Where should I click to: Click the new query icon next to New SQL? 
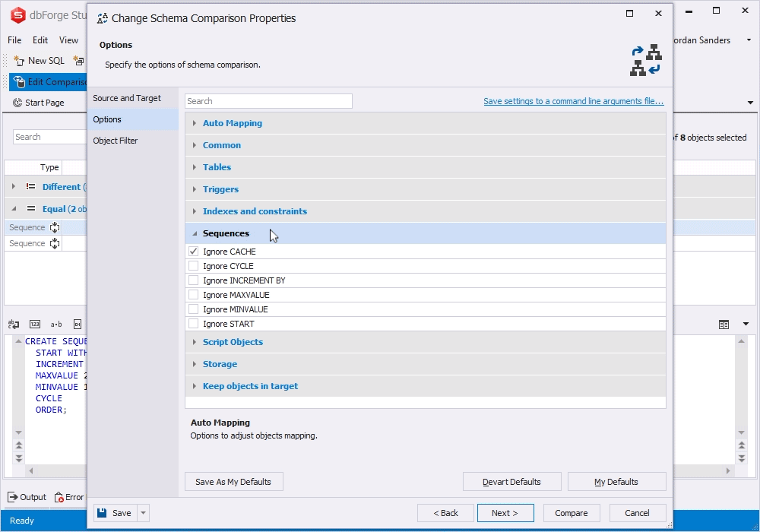[78, 61]
